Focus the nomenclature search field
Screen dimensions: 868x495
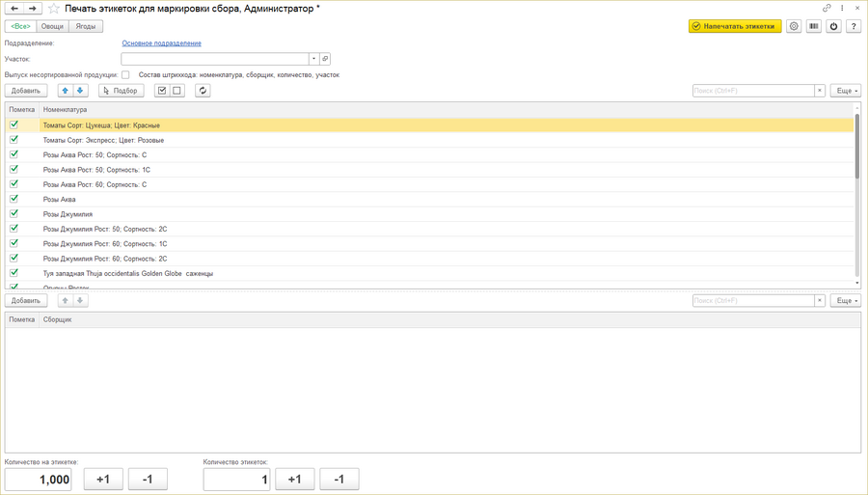coord(753,91)
